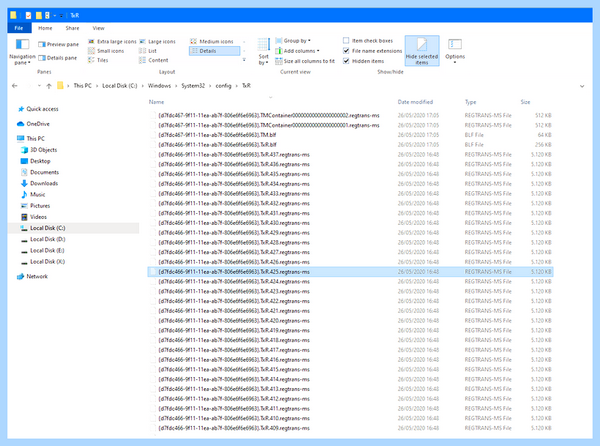Navigate to System32 in the breadcrumb
Screen dimensions: 600x446
pos(193,86)
